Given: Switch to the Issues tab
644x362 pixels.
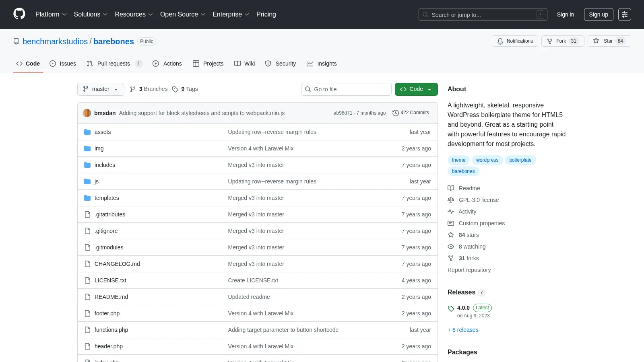Looking at the screenshot, I should (x=63, y=64).
